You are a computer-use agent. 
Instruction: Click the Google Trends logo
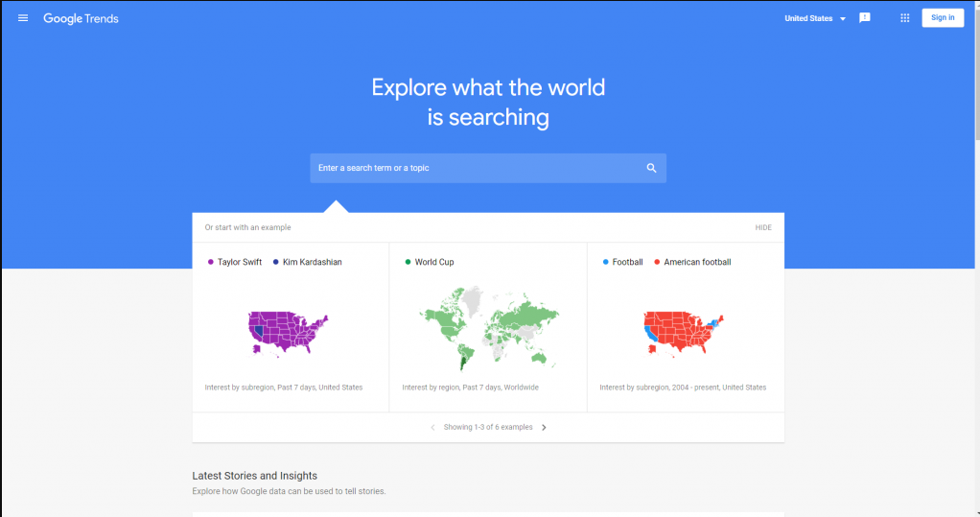tap(81, 19)
